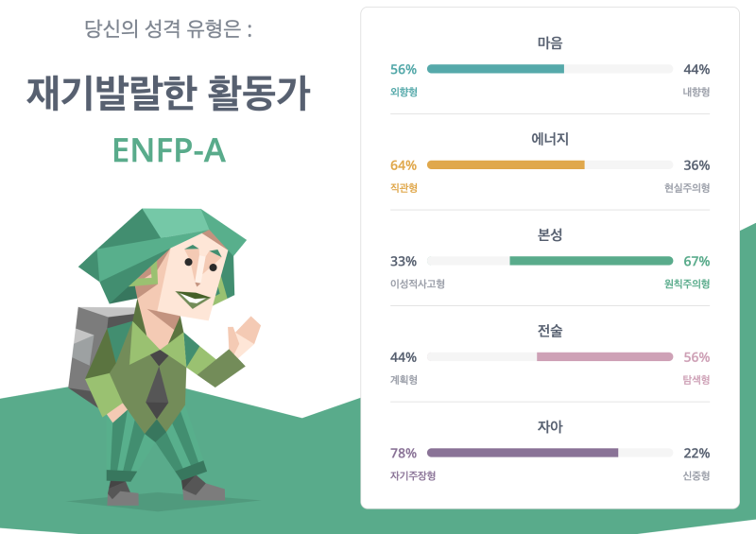This screenshot has height=534, width=756.
Task: Select the 현실주의형 label
Action: (x=687, y=188)
